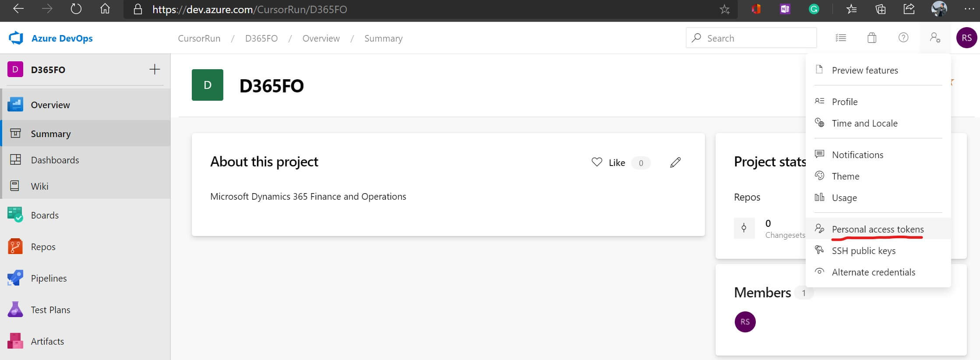Open browser Collections icon
980x360 pixels.
(881, 9)
